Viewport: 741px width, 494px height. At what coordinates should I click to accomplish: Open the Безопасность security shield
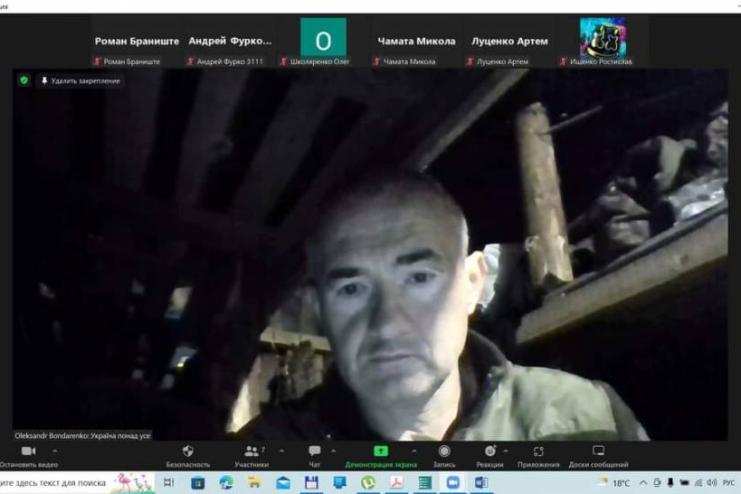pyautogui.click(x=188, y=452)
